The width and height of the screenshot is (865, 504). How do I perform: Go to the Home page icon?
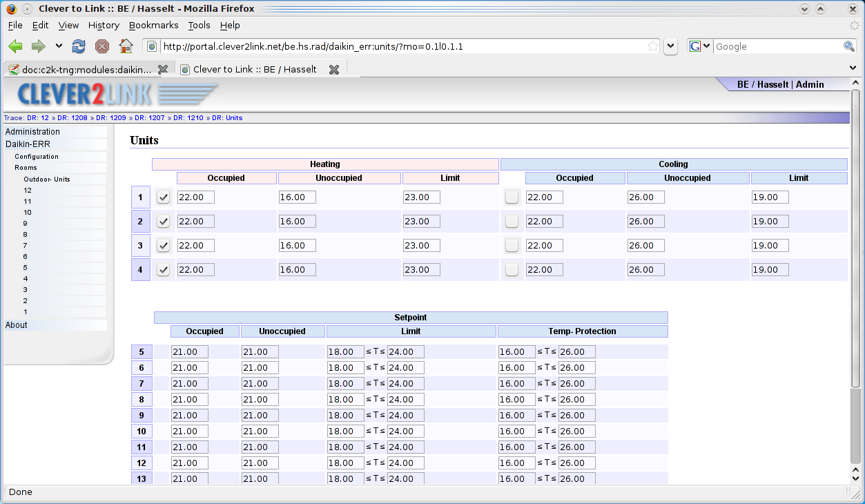126,46
